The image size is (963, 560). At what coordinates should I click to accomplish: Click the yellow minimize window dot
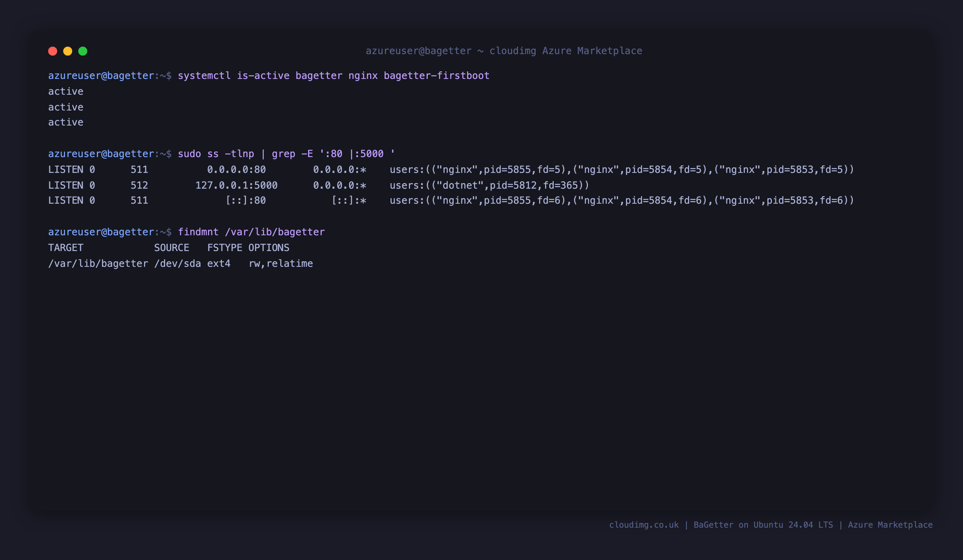(68, 51)
